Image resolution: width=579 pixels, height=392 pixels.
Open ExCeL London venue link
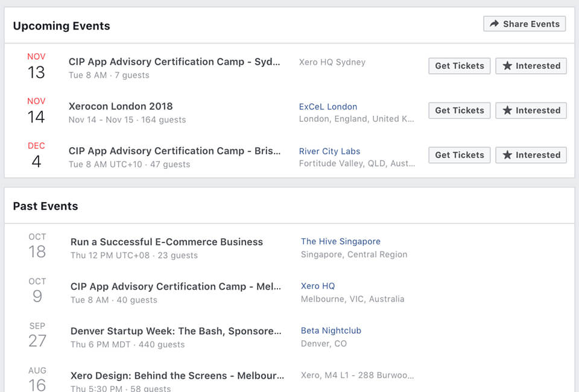328,107
